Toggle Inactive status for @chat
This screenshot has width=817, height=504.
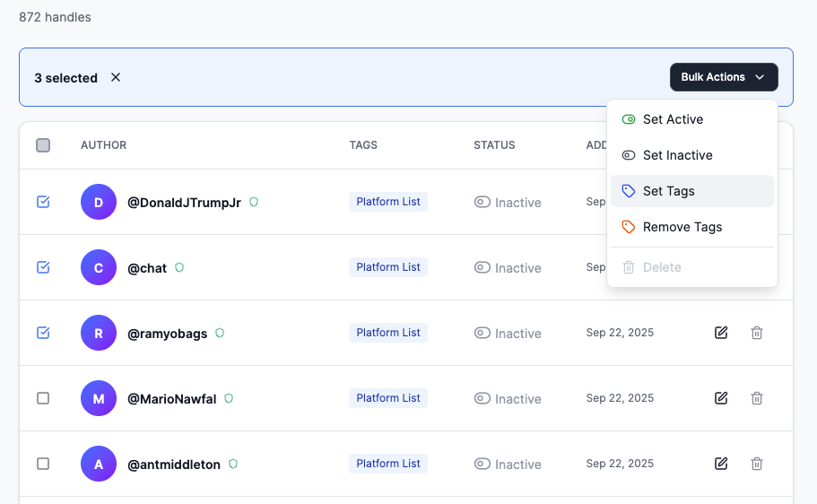508,268
